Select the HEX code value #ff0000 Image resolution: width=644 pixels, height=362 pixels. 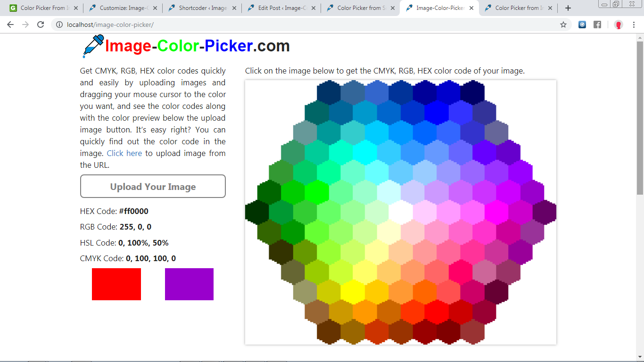click(134, 211)
